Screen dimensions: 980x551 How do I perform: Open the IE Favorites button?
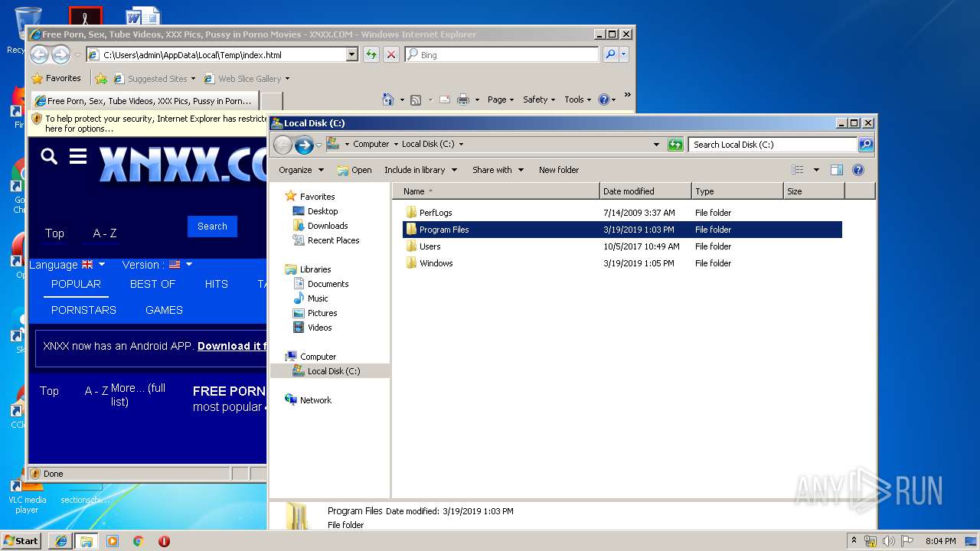pyautogui.click(x=56, y=78)
